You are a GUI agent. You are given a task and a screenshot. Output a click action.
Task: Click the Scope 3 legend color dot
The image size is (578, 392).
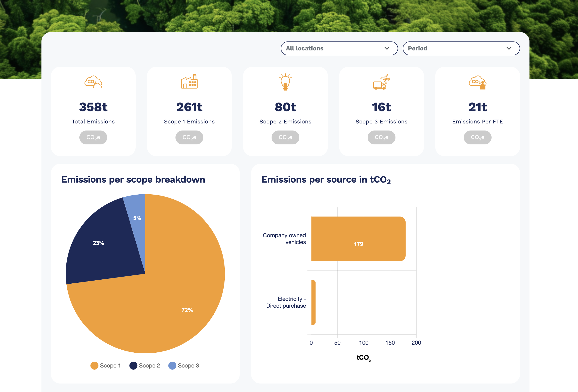click(x=172, y=365)
